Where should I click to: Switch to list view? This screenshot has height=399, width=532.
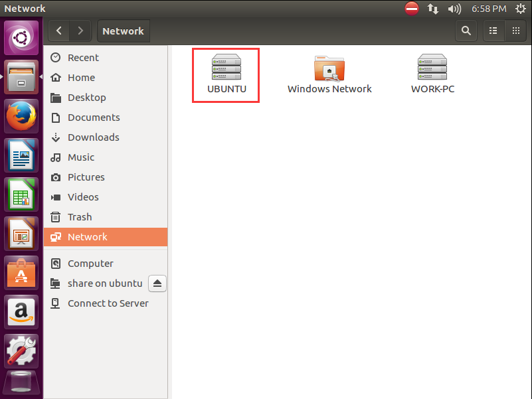tap(493, 31)
